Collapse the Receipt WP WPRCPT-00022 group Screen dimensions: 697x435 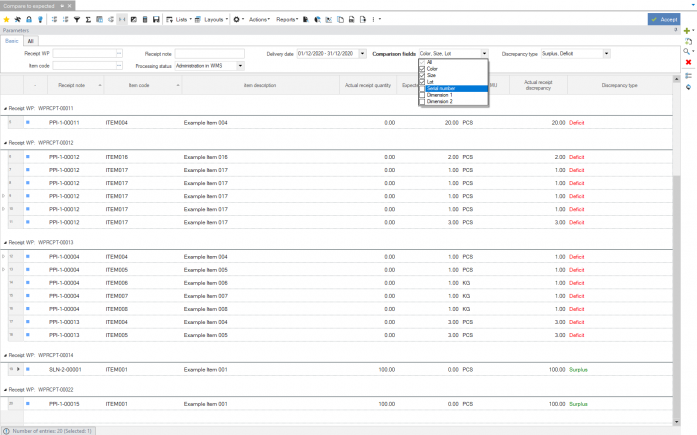(5, 390)
